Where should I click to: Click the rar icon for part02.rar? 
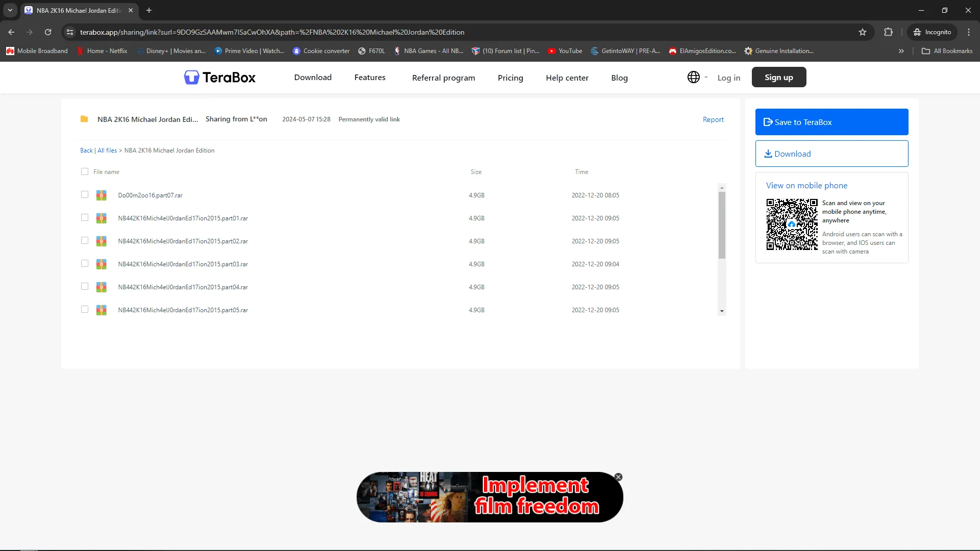tap(102, 241)
